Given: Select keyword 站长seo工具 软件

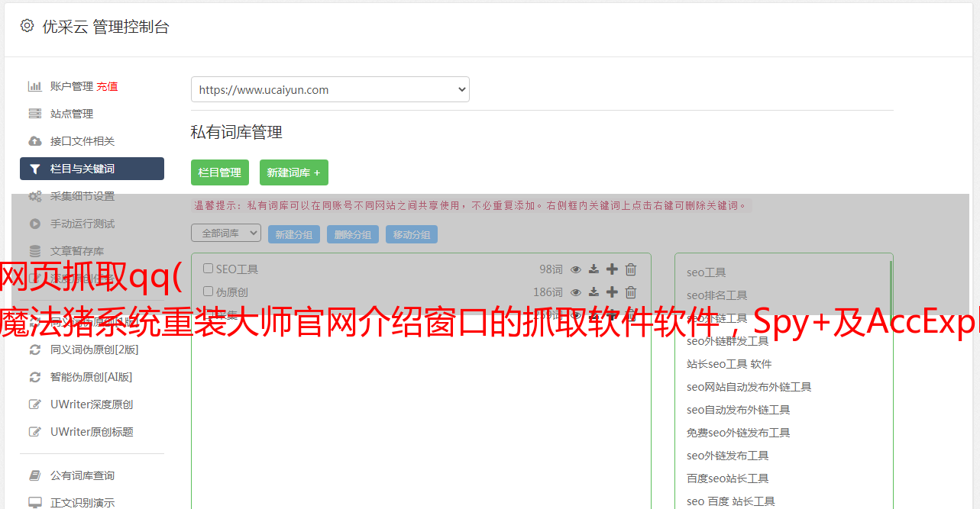Looking at the screenshot, I should click(729, 364).
